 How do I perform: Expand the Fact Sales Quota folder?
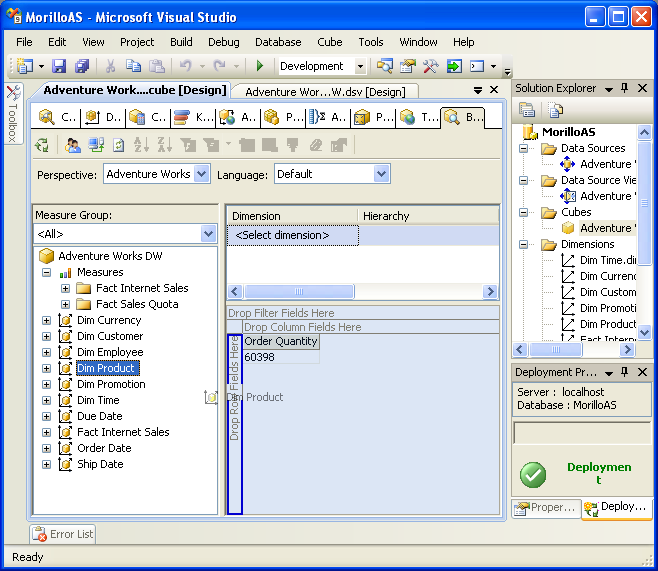[65, 304]
